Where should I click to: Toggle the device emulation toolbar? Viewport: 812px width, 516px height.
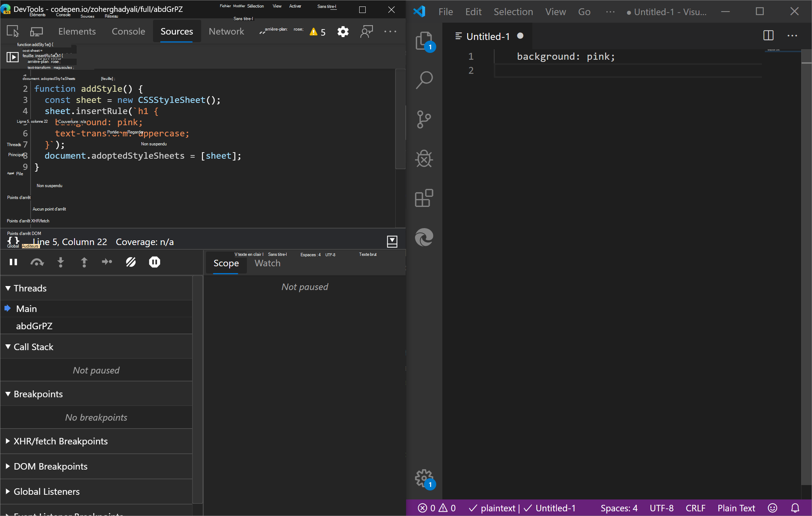point(36,31)
